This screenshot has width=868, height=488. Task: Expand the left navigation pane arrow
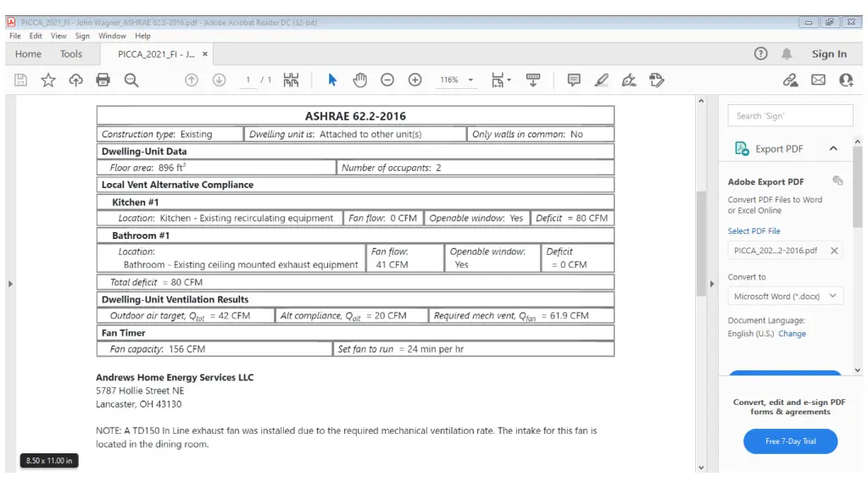click(x=10, y=284)
